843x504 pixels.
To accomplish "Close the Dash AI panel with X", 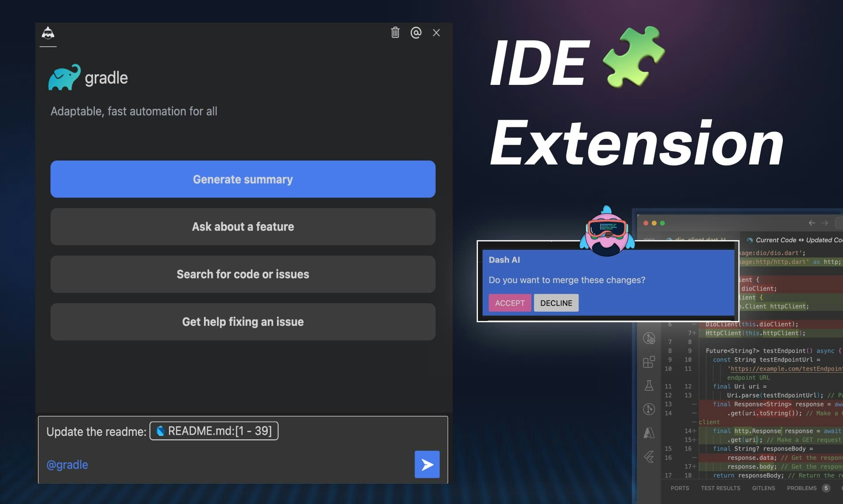I will (x=436, y=33).
